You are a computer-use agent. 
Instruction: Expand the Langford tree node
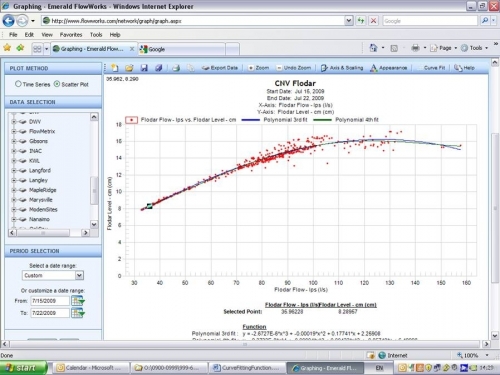pos(14,170)
